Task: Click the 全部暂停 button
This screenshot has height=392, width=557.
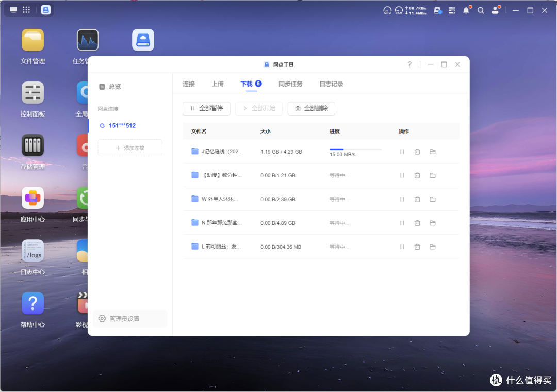Action: [x=206, y=108]
